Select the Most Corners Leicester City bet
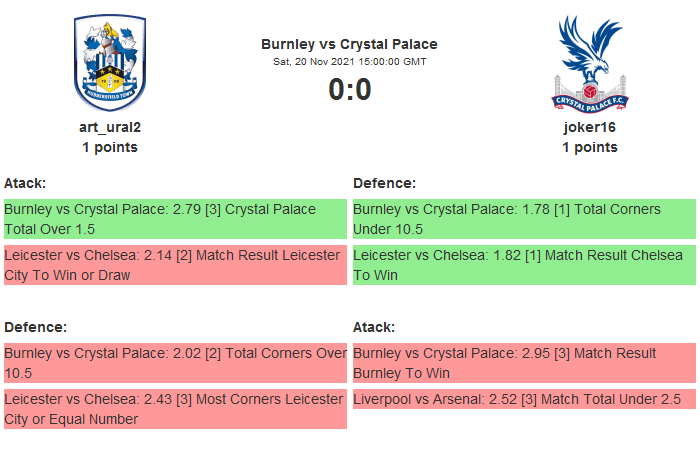The width and height of the screenshot is (700, 460). pos(174,409)
